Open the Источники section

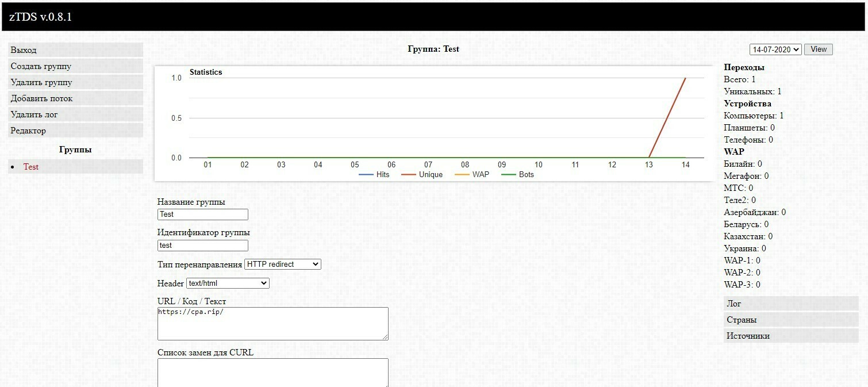tap(791, 336)
